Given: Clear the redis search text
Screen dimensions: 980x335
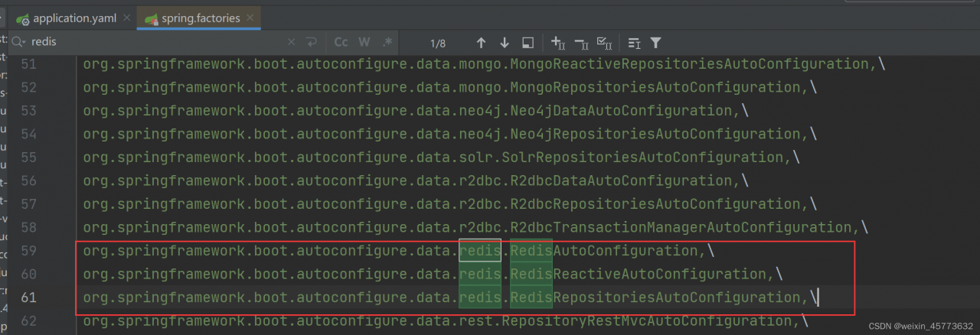Looking at the screenshot, I should point(292,42).
